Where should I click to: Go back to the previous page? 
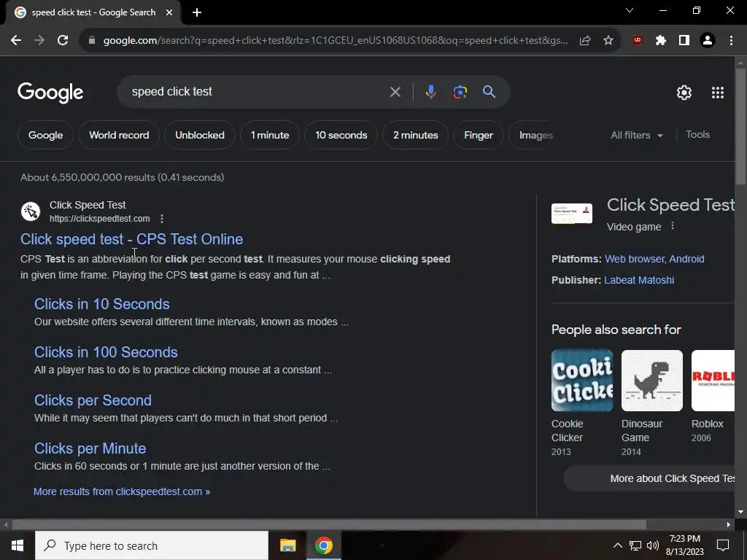click(x=16, y=41)
